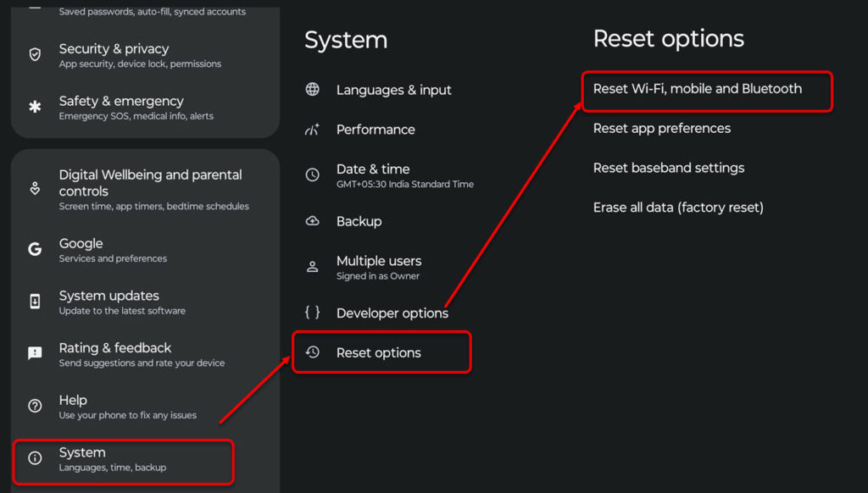Select Reset app preferences
Viewport: 868px width, 493px height.
[x=661, y=129]
